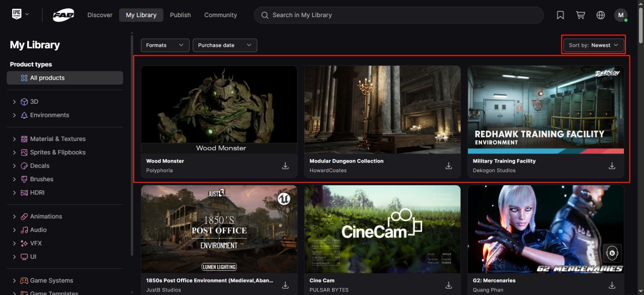
Task: Open the Fab logo home link
Action: click(63, 15)
